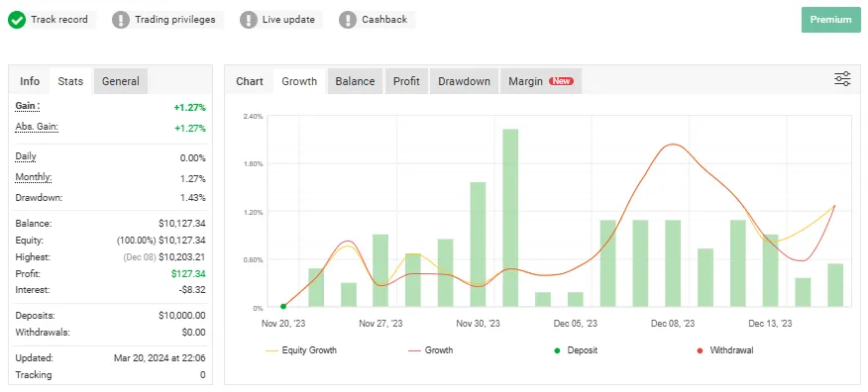Click the underlined Daily label

pos(26,157)
